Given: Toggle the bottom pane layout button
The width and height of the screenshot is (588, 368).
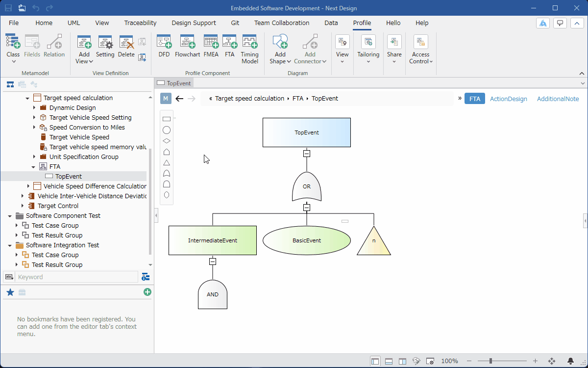Looking at the screenshot, I should point(389,361).
